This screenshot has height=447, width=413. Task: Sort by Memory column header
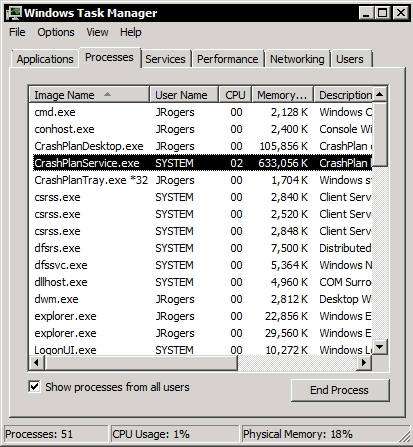[282, 95]
